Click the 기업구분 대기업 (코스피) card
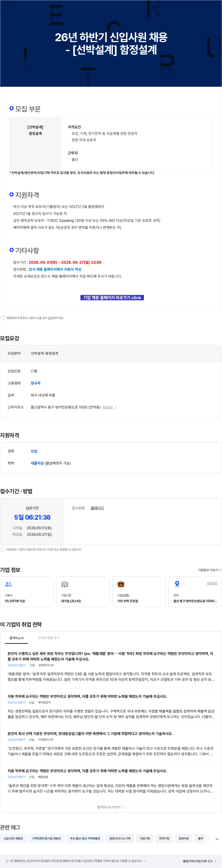 click(x=83, y=592)
